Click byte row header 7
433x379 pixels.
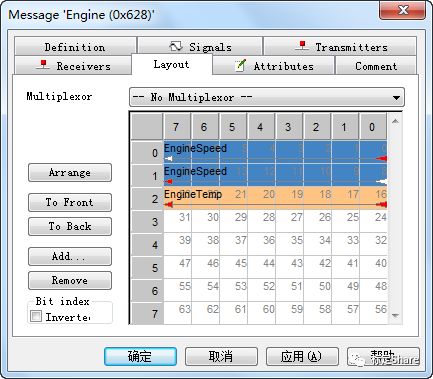(147, 313)
